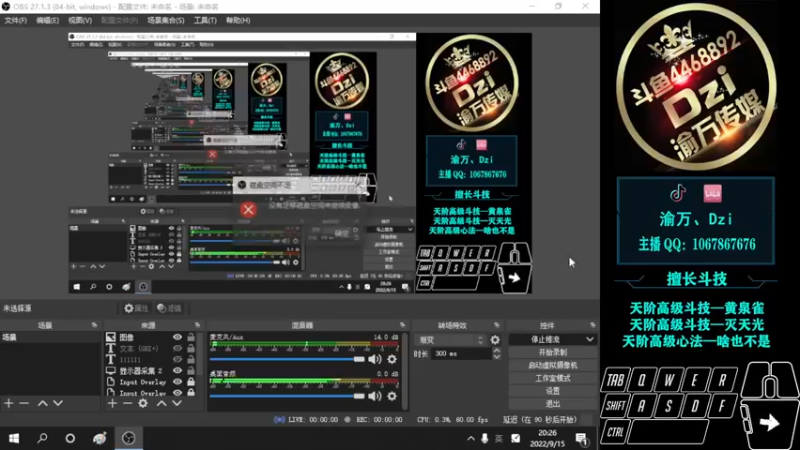
Task: Click 启动虚拟摄像机 button
Action: pyautogui.click(x=553, y=365)
